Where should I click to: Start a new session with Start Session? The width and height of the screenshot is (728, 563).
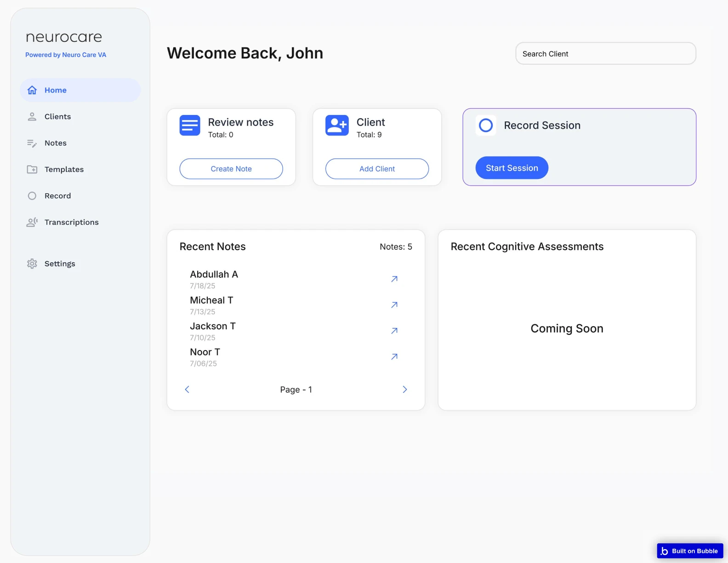512,168
